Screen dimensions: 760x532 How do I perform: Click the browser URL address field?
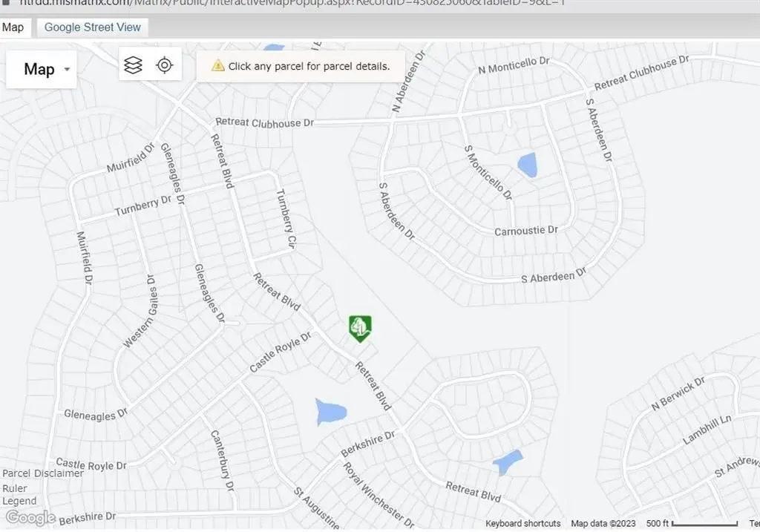click(x=297, y=4)
